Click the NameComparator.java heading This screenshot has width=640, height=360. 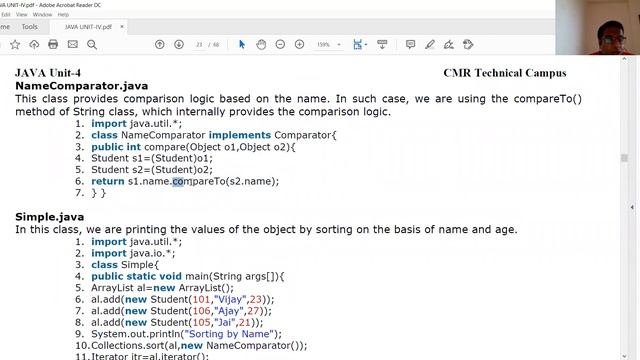click(82, 86)
